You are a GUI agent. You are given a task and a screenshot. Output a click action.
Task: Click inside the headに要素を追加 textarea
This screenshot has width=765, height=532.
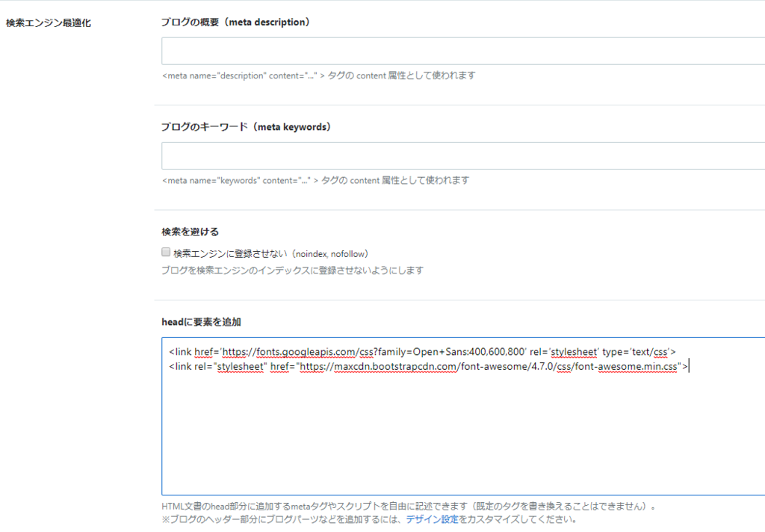[448, 418]
